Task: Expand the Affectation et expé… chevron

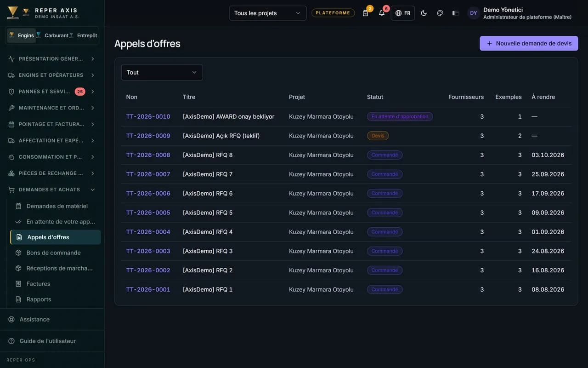Action: pos(93,141)
